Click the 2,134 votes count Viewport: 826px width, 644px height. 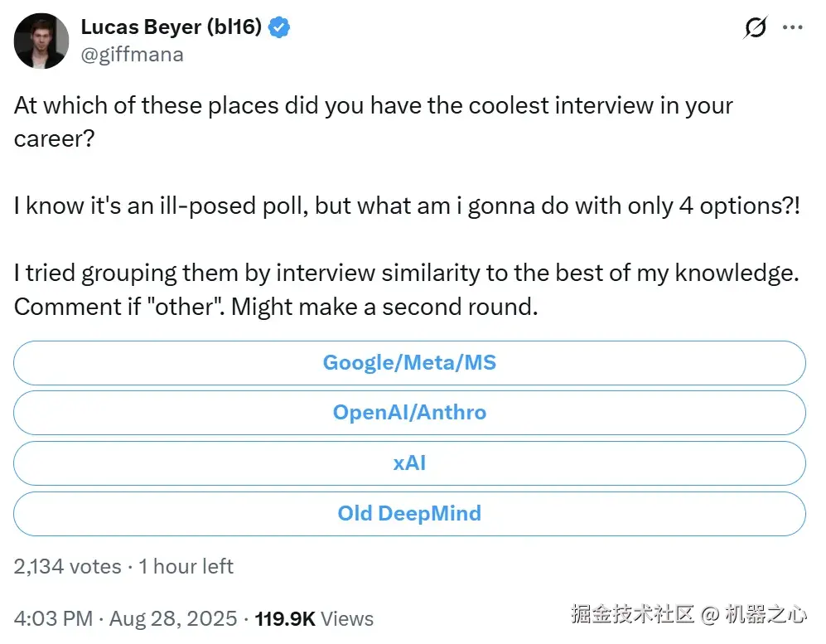click(65, 566)
